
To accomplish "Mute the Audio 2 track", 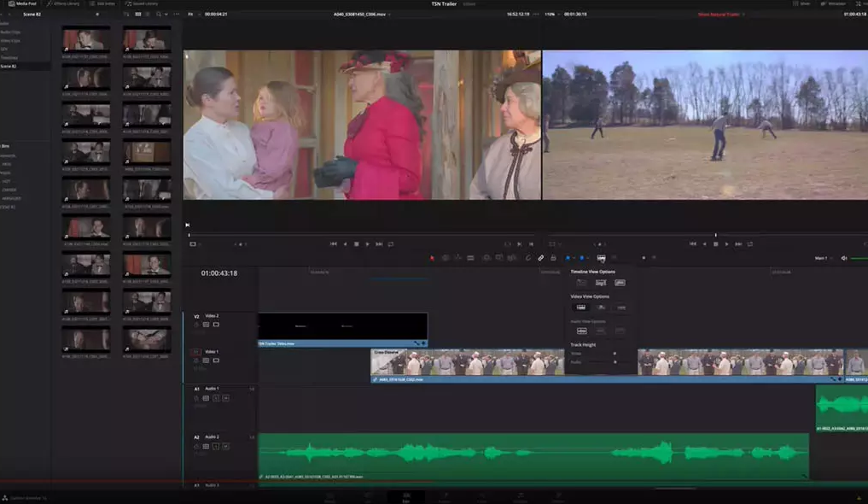I will (226, 447).
